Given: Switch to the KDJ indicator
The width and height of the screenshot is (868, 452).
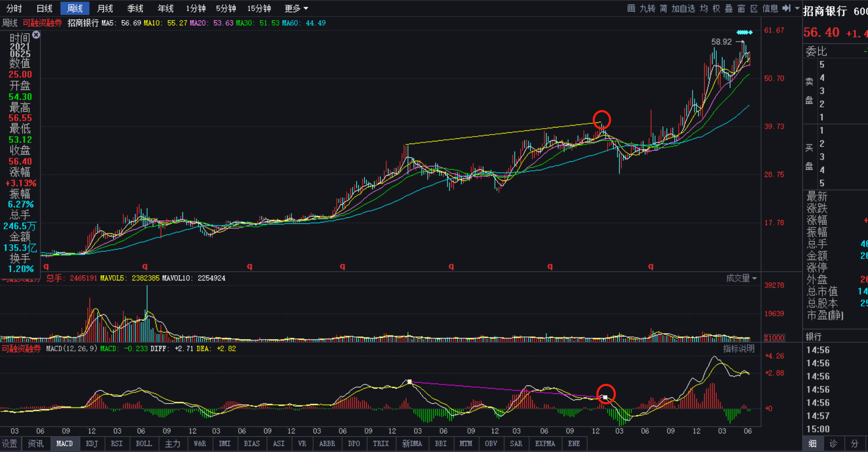Looking at the screenshot, I should point(92,444).
